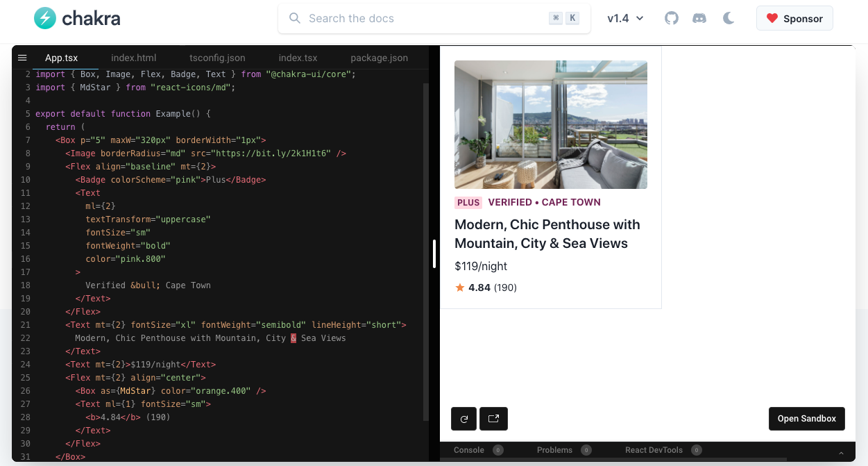Click the Chakra lightning bolt logo
This screenshot has height=466, width=868.
tap(45, 19)
